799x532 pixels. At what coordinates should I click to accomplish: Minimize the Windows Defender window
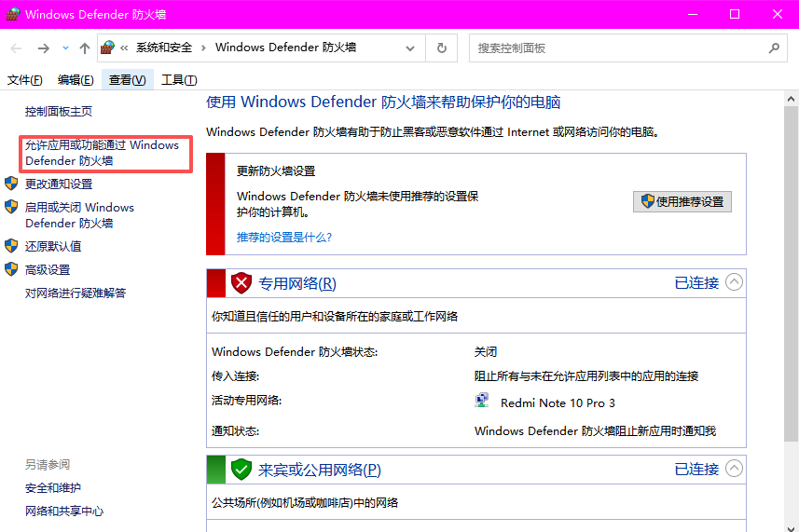(693, 14)
